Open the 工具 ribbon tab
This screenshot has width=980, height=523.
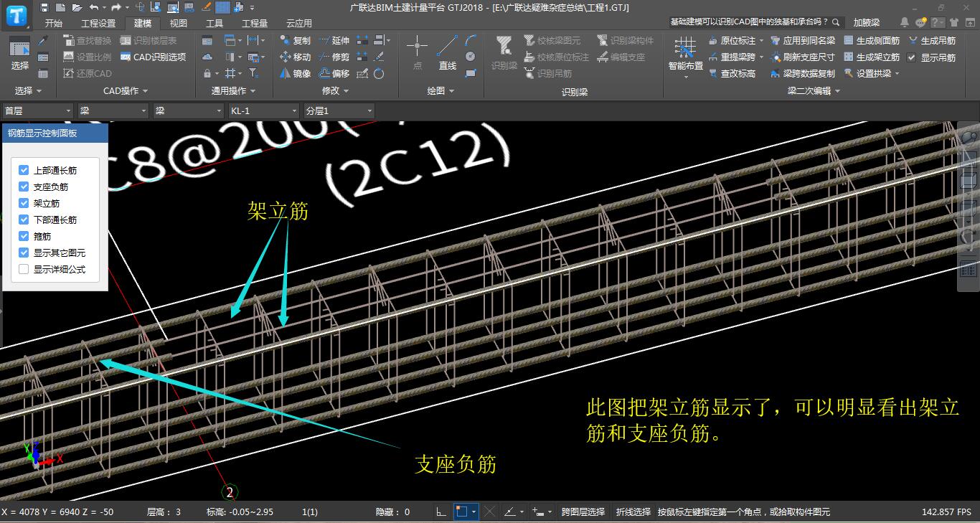tap(215, 23)
